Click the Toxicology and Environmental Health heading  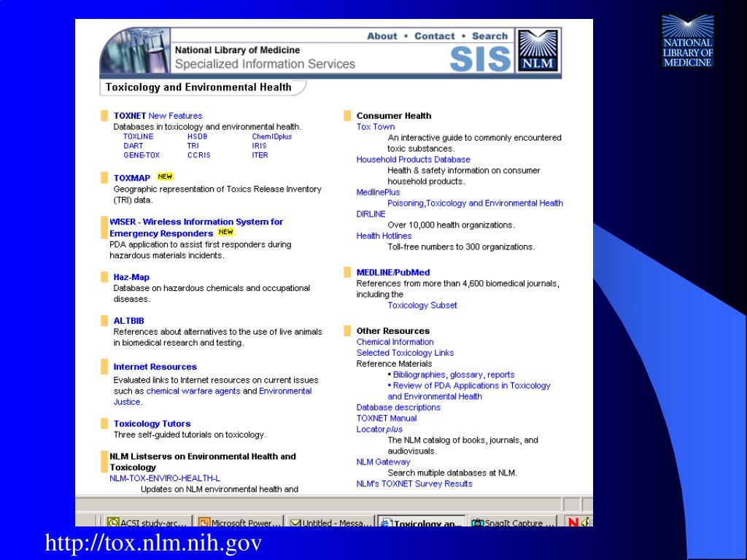click(198, 87)
